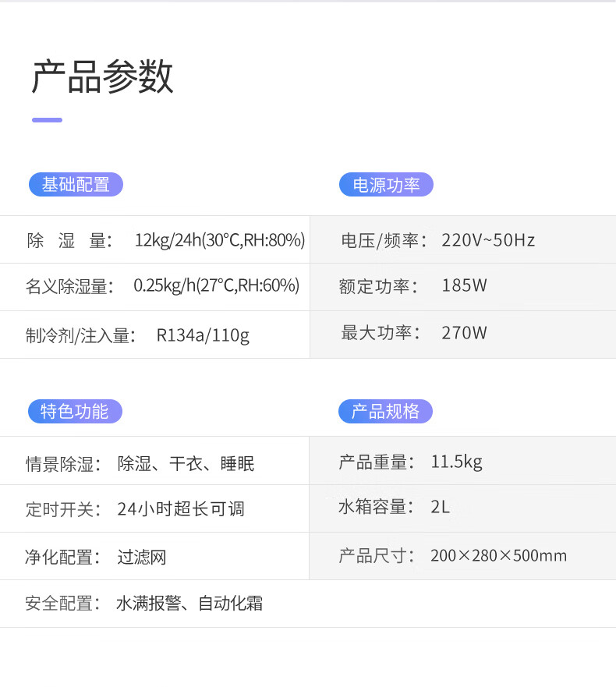This screenshot has height=687, width=616.
Task: Click the 产品重量 11.5kg row
Action: [x=462, y=461]
